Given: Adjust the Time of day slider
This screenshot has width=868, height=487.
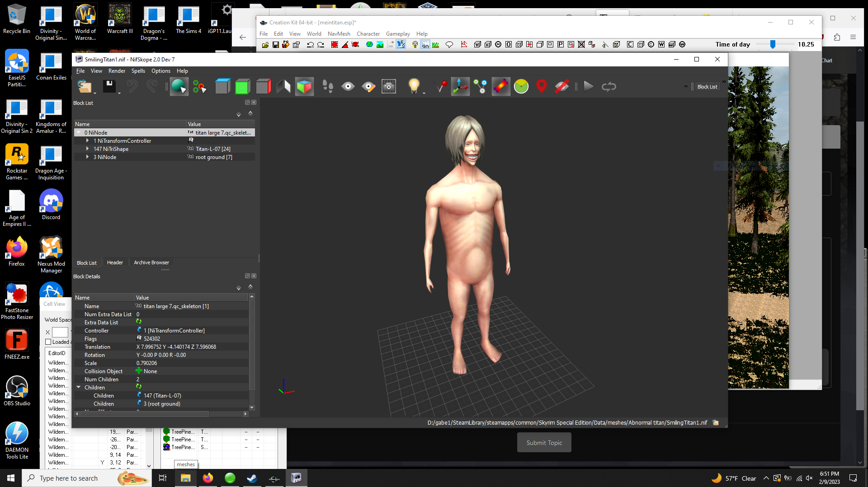Looking at the screenshot, I should click(773, 44).
